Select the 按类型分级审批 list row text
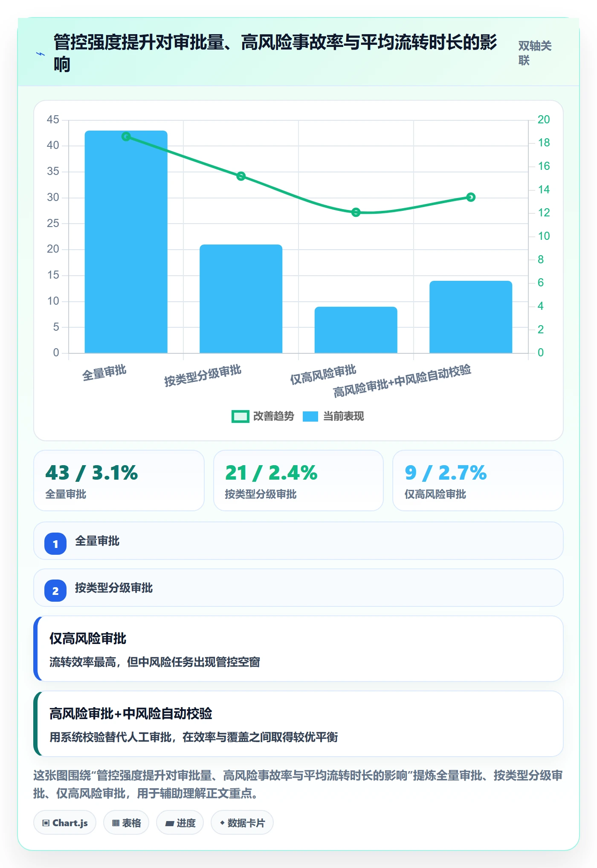 (114, 588)
